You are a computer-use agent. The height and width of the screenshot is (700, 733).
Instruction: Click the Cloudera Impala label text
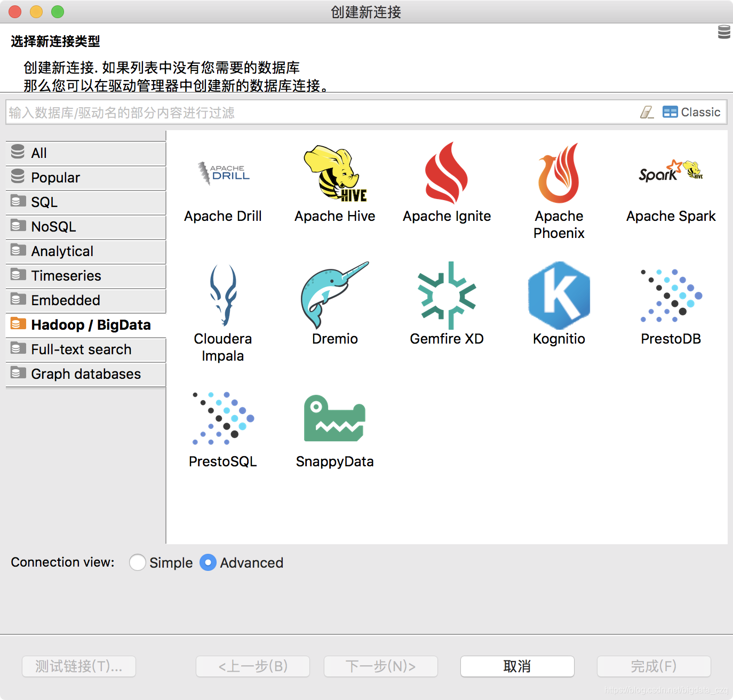pyautogui.click(x=223, y=347)
